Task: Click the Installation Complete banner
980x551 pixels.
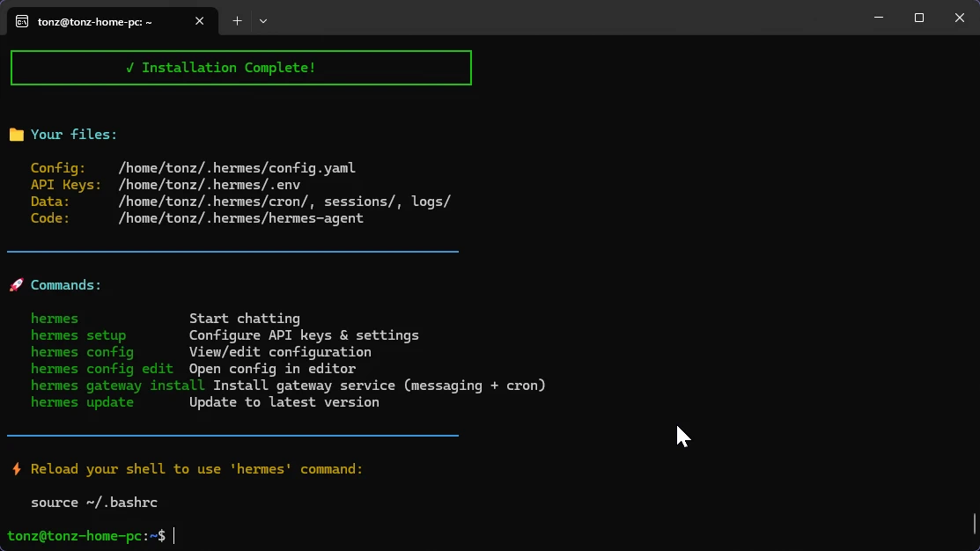Action: click(x=241, y=68)
